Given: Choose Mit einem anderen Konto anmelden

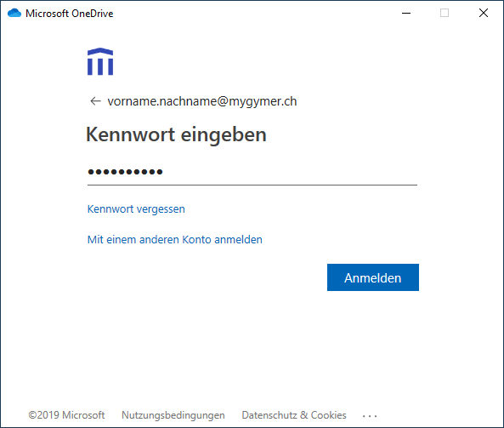Looking at the screenshot, I should 175,240.
